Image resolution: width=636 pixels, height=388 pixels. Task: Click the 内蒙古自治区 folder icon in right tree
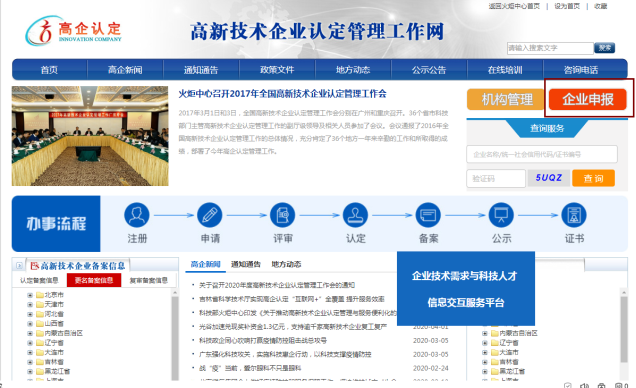(x=494, y=333)
